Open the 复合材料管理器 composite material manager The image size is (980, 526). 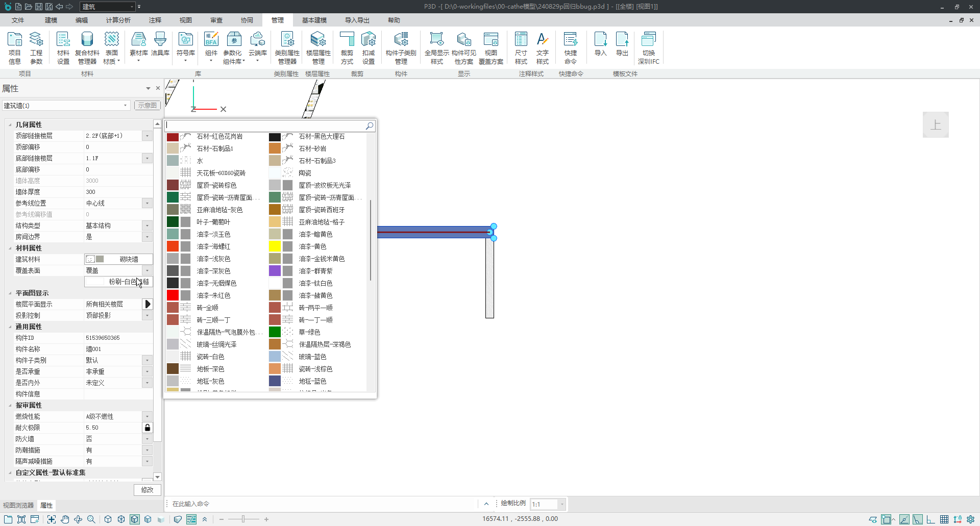pyautogui.click(x=87, y=47)
